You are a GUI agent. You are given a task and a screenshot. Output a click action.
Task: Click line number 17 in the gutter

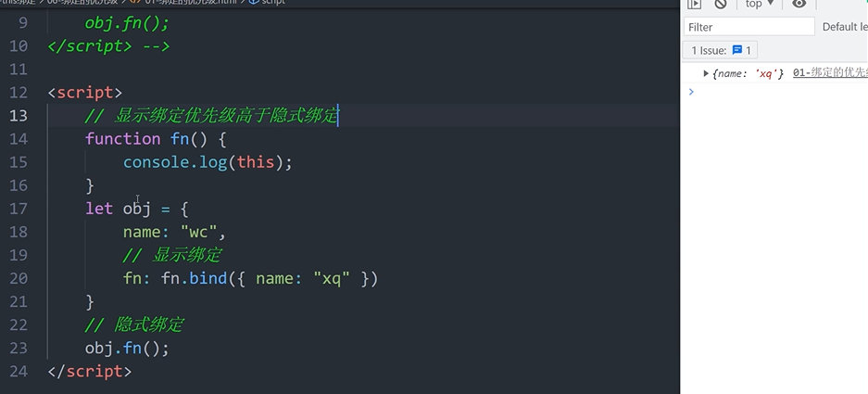[x=18, y=209]
